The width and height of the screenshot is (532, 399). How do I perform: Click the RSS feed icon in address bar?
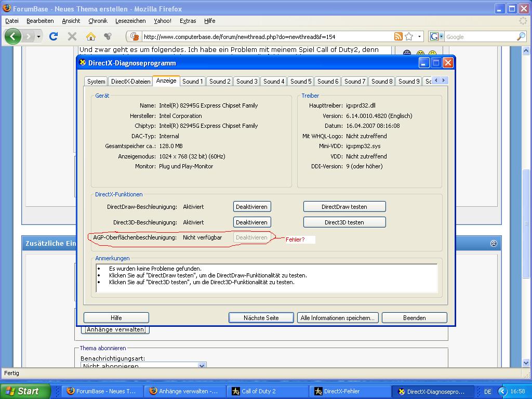398,36
